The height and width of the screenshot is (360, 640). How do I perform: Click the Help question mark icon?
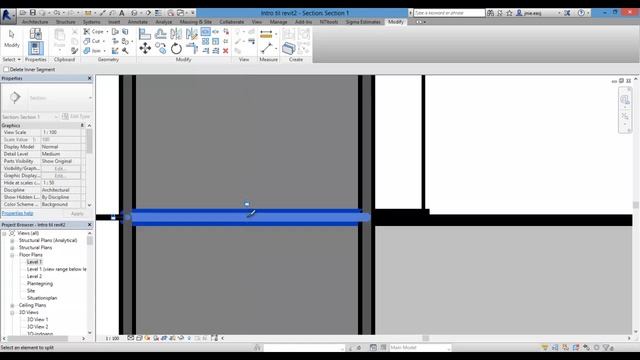click(581, 13)
